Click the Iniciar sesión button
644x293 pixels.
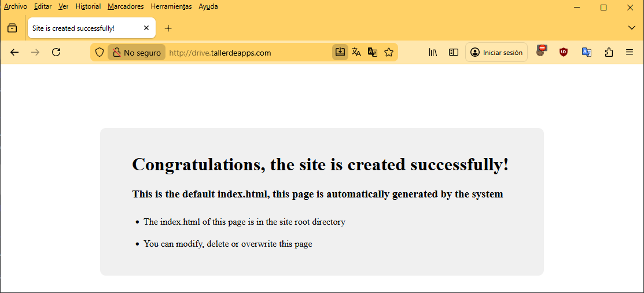click(x=496, y=52)
